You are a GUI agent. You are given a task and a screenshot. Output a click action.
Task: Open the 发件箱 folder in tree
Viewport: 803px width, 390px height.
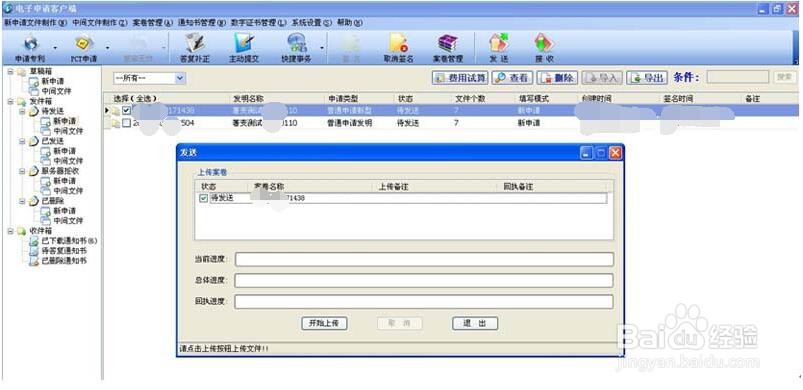[x=40, y=101]
